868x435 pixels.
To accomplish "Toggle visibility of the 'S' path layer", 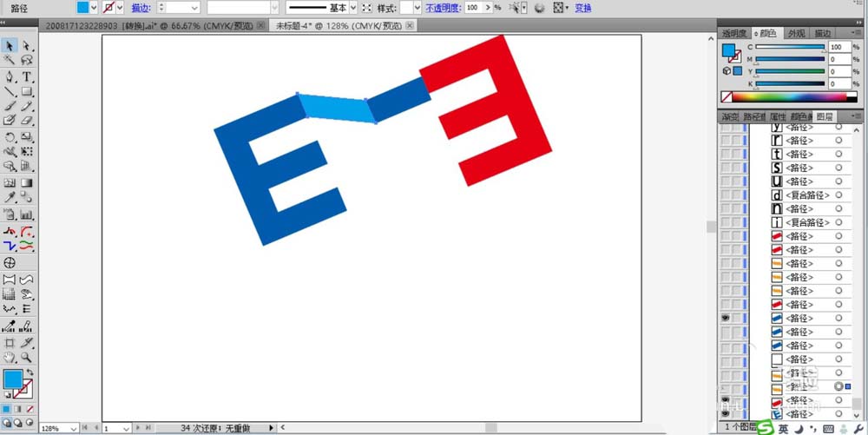I will click(x=725, y=168).
